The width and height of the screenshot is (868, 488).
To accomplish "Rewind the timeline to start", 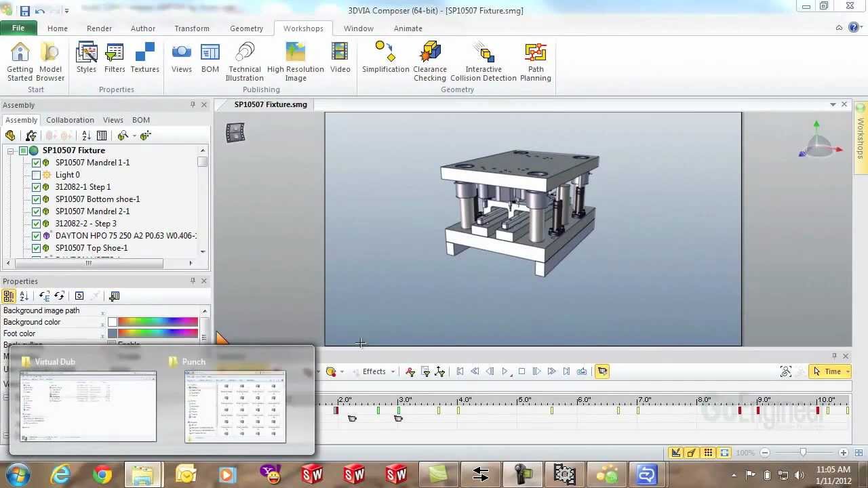I will tap(460, 371).
